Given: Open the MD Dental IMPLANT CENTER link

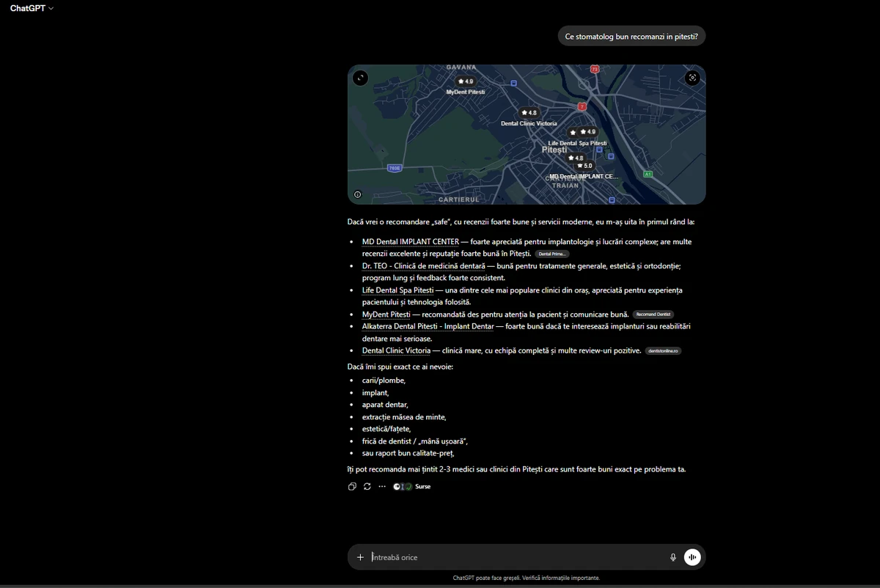Looking at the screenshot, I should coord(411,242).
